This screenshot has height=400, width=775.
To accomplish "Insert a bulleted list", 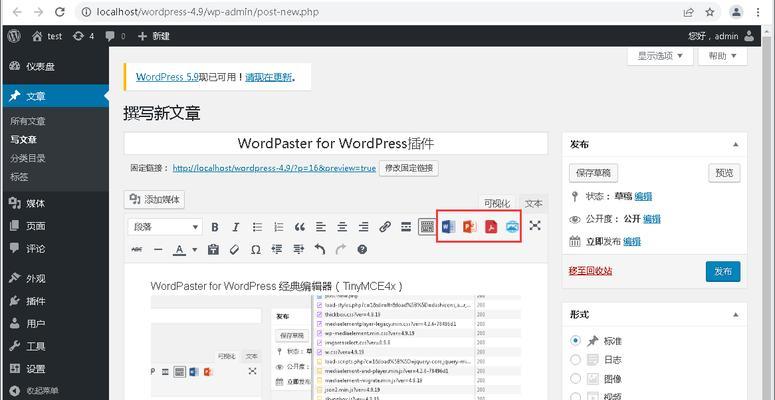I will pyautogui.click(x=258, y=227).
